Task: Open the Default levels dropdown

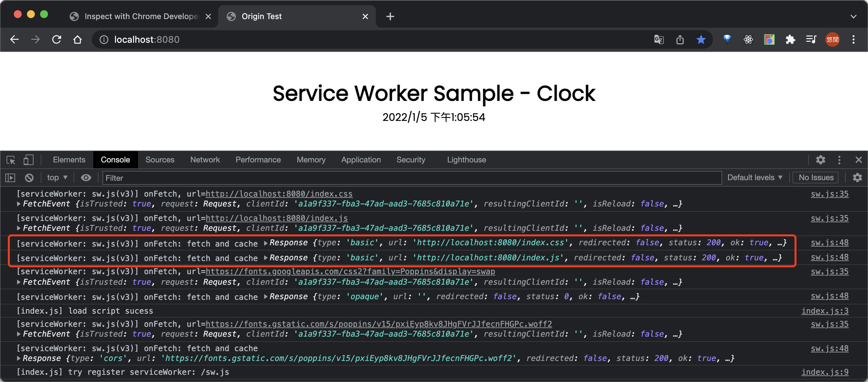Action: pyautogui.click(x=755, y=177)
